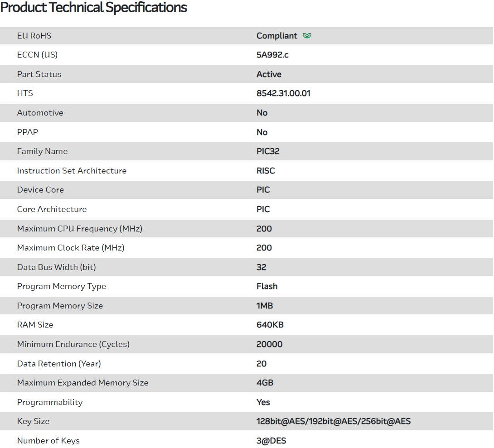Click the Data Bus Width value 32
The image size is (494, 448).
click(262, 267)
